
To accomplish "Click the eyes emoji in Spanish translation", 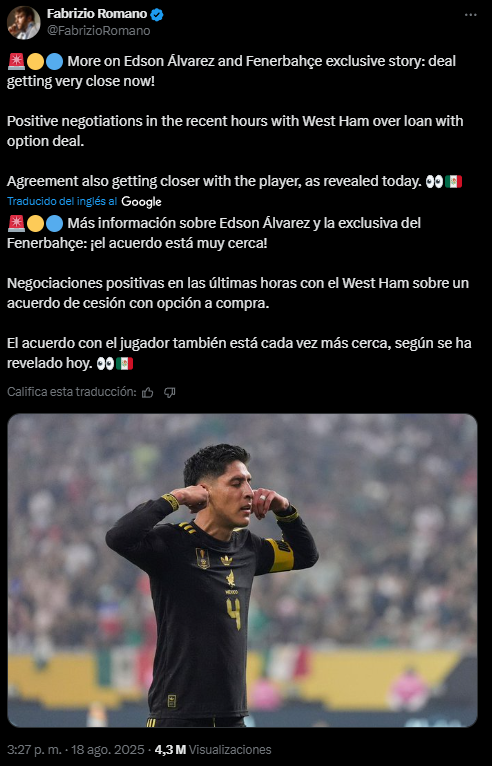I will point(105,363).
